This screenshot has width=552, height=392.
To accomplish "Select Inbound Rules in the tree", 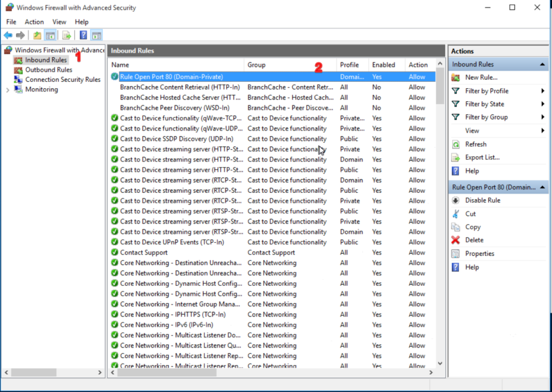I will click(x=46, y=60).
